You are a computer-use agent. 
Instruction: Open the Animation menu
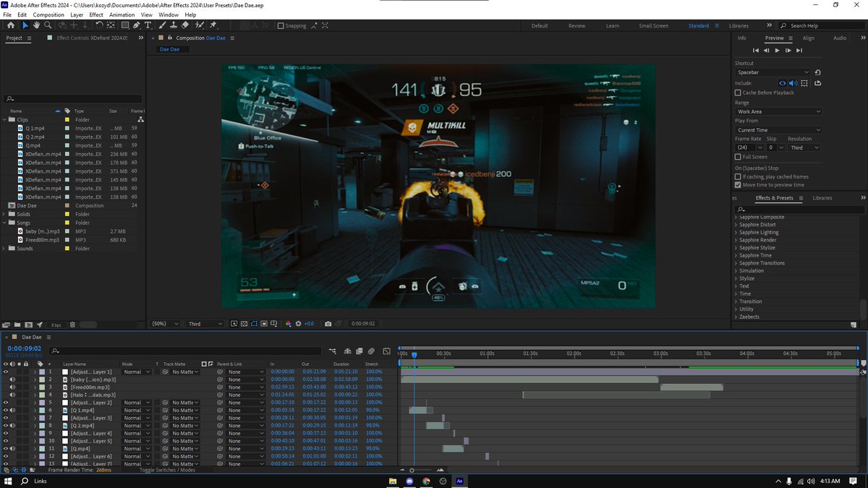pos(122,14)
